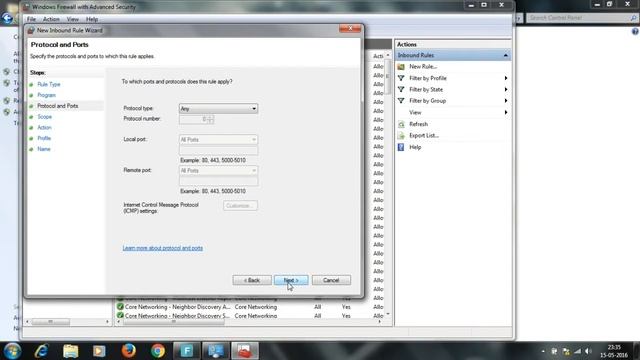Go to the Program step
The height and width of the screenshot is (360, 640).
click(47, 95)
